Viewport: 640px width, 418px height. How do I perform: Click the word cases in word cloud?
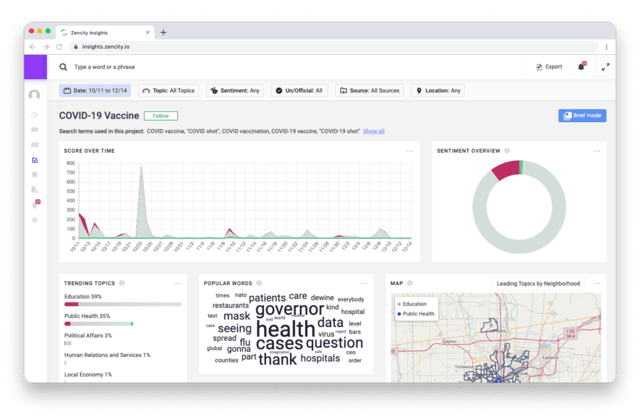point(280,344)
